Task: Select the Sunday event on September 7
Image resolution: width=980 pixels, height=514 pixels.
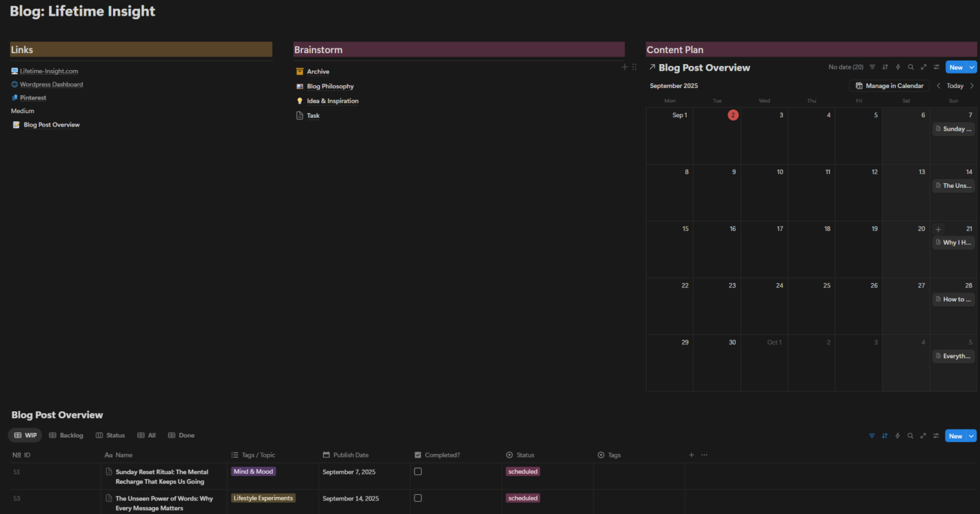Action: tap(953, 129)
